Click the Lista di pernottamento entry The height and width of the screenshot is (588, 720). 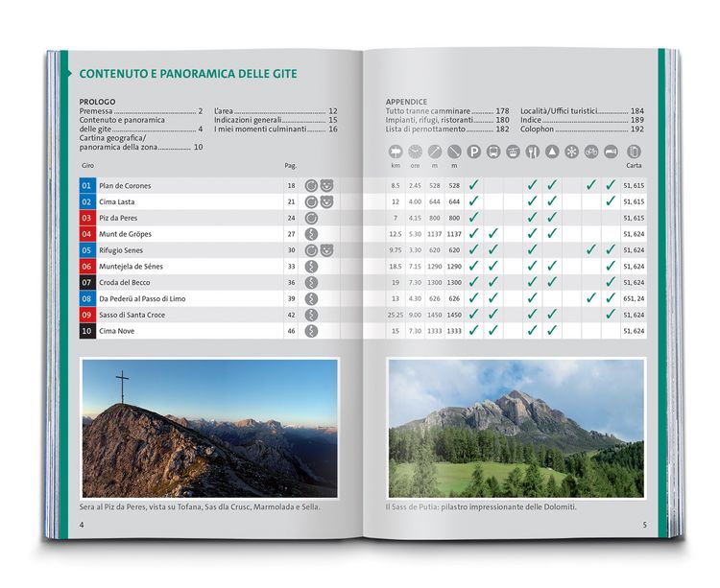(447, 129)
